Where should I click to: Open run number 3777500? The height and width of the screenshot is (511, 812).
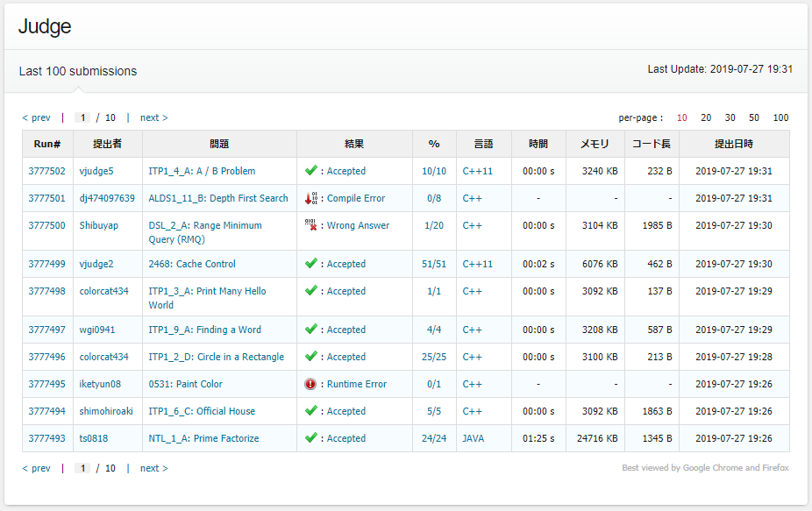click(x=47, y=225)
